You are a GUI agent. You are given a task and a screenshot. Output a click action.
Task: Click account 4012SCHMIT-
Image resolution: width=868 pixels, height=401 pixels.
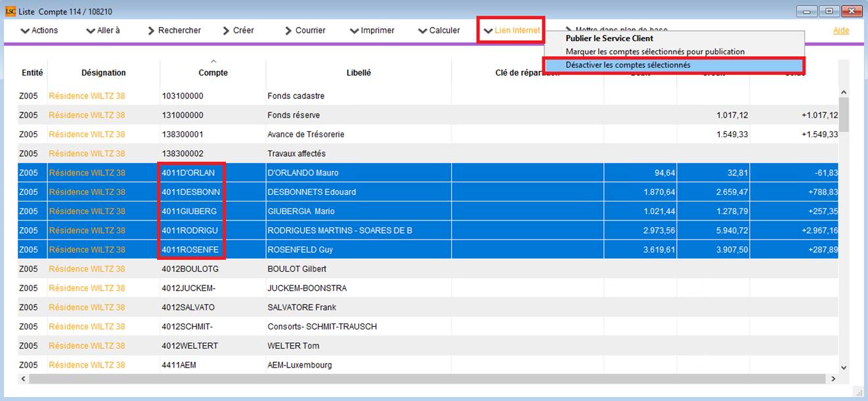pos(187,327)
